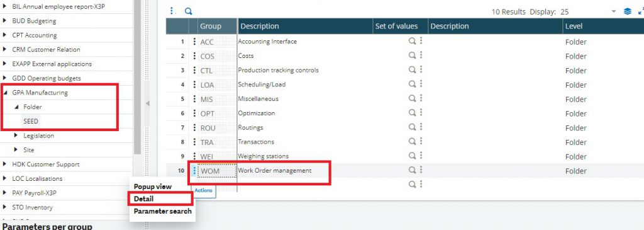Select the SEED folder item
The height and width of the screenshot is (230, 644).
[31, 122]
